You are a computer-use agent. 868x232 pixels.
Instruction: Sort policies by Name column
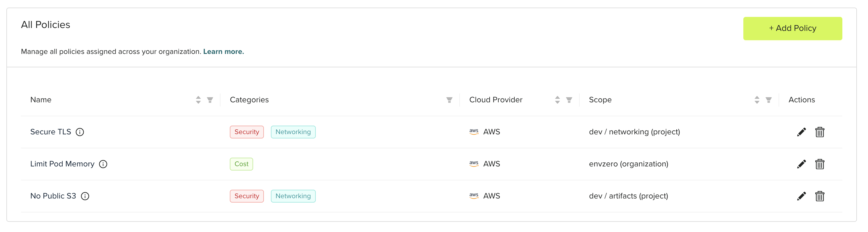click(198, 100)
